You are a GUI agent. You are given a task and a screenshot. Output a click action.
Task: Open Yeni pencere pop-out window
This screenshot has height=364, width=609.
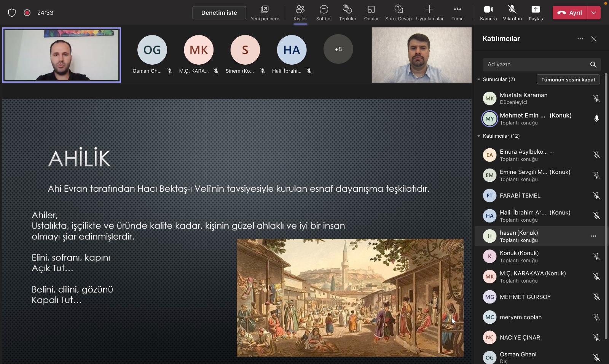tap(265, 13)
